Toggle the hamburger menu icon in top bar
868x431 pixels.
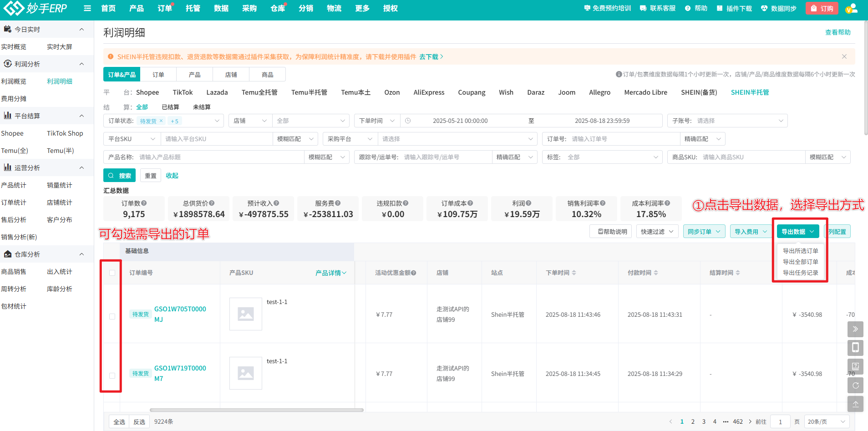(x=87, y=8)
